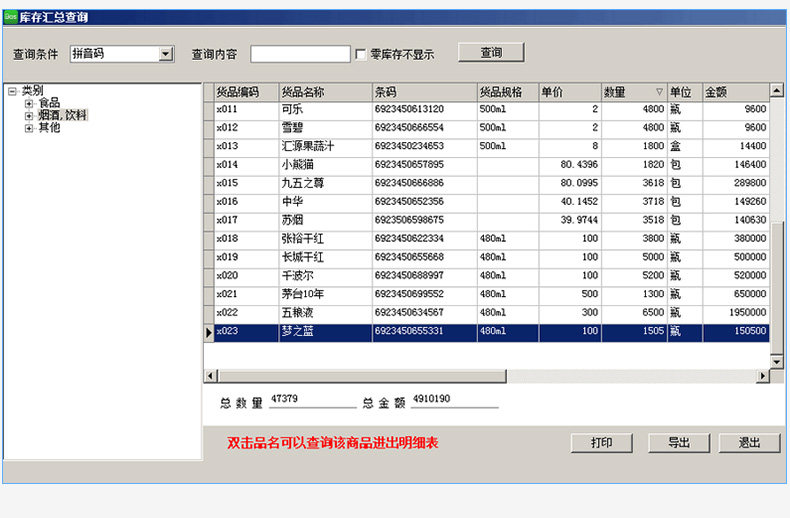790x518 pixels.
Task: Click the 单价 column header
Action: coord(570,92)
